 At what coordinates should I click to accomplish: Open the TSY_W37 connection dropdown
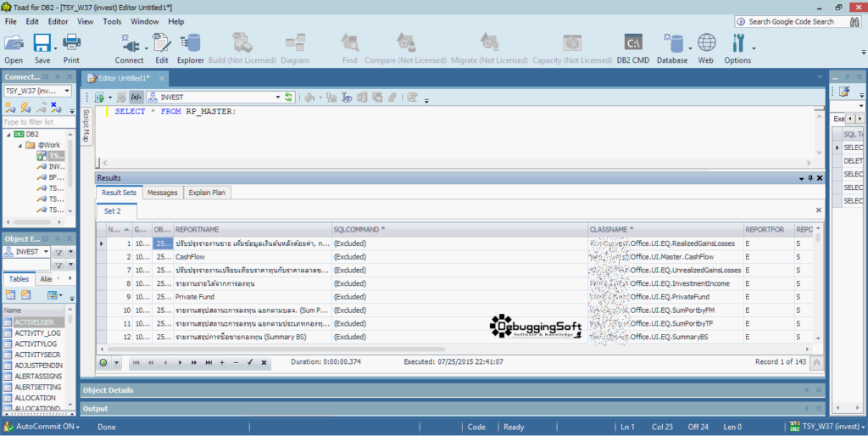(x=67, y=91)
